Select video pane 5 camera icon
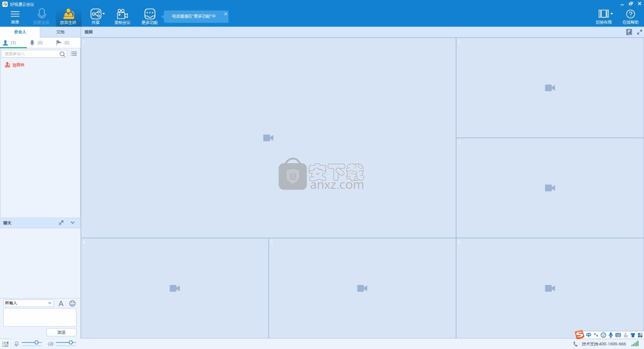The height and width of the screenshot is (349, 644). (362, 288)
